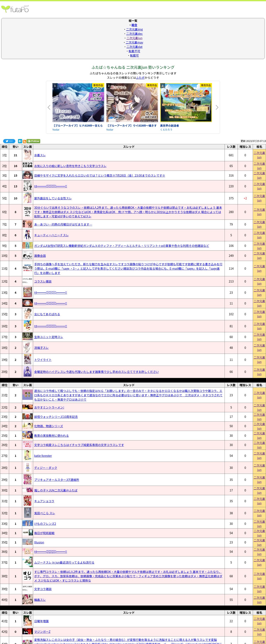This screenshot has width=266, height=644.
Task: Open あ…あづい…灼熱の月曜日 thread
Action: [63, 224]
